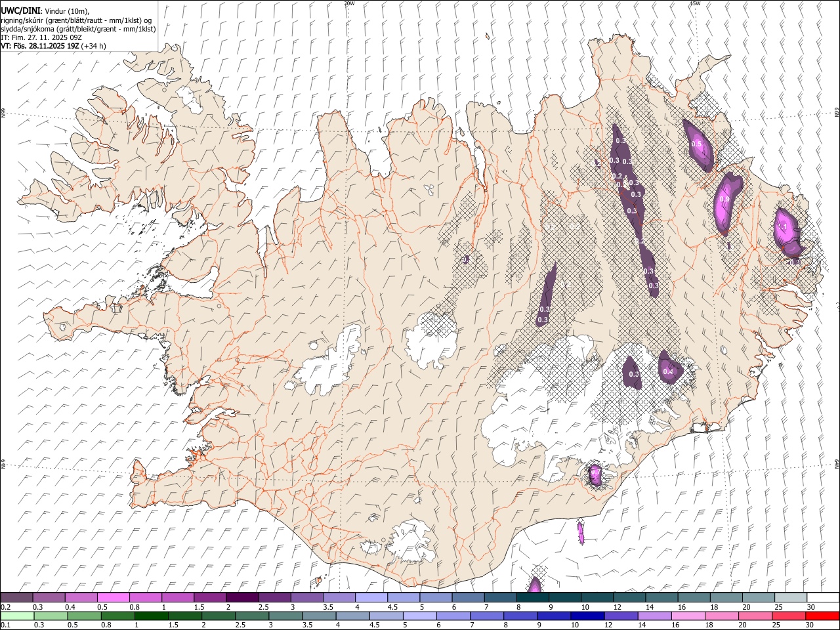The height and width of the screenshot is (630, 840).
Task: Click the dark teal swatch labeled 8 in top legend
Action: click(533, 598)
